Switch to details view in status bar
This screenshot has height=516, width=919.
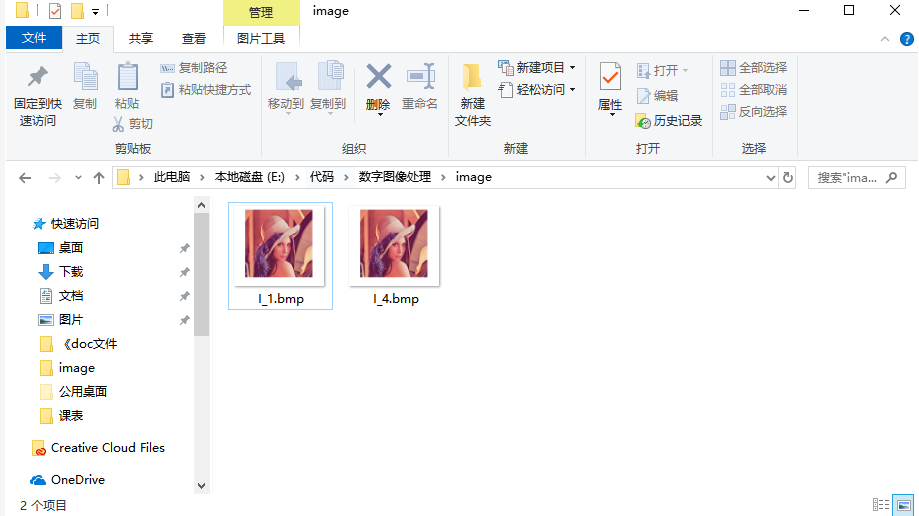pos(880,505)
